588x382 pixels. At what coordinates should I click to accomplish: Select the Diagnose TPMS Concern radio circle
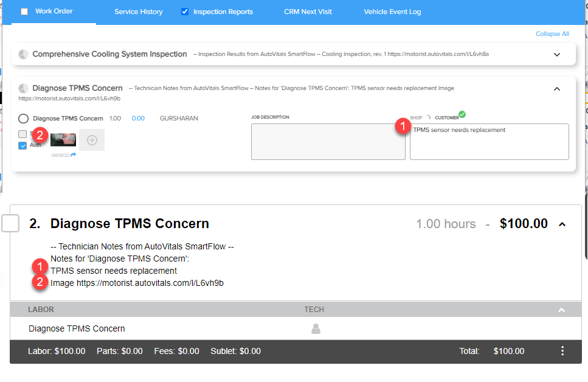click(23, 119)
